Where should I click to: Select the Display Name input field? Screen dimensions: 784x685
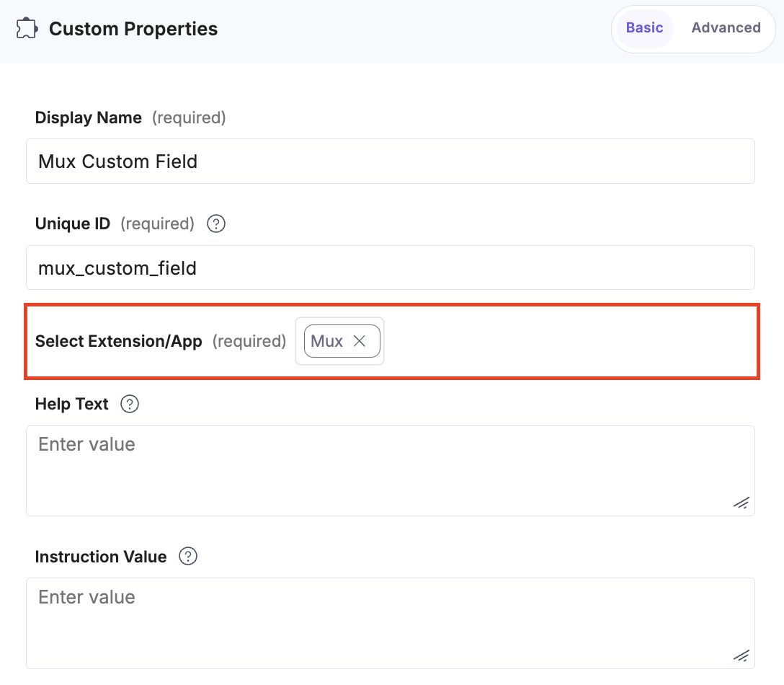coord(390,161)
